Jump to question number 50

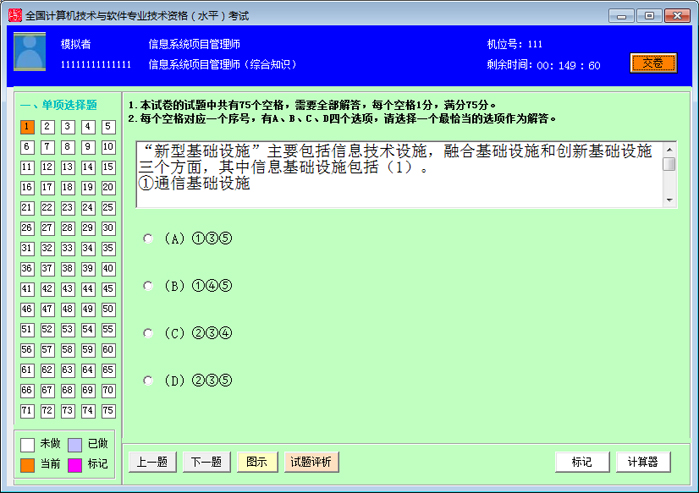click(x=108, y=309)
